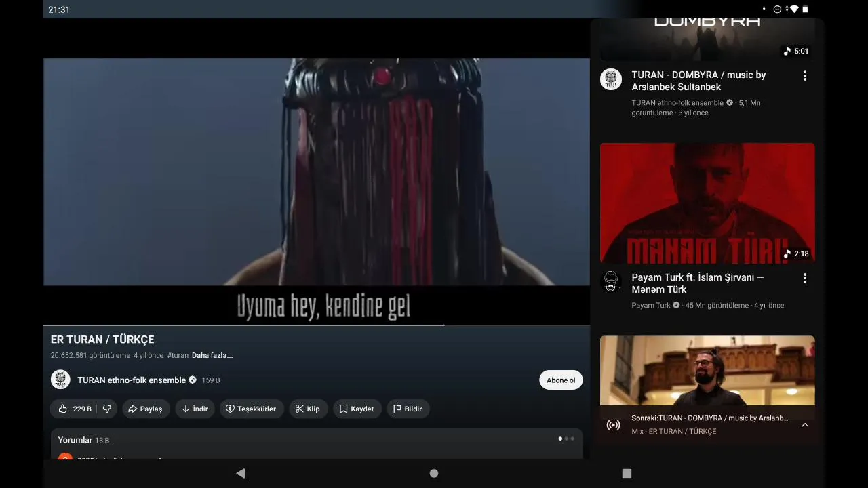Open TURAN - DOMBYRA video title
The width and height of the screenshot is (868, 488).
[x=698, y=81]
